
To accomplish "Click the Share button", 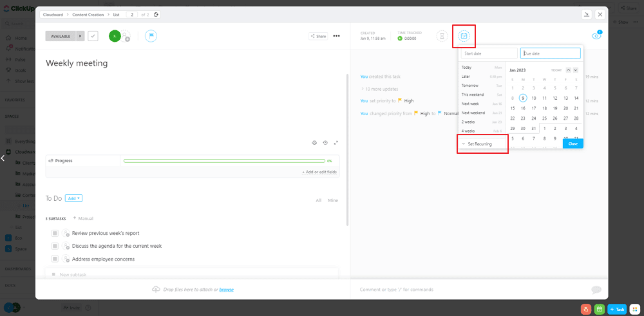I will tap(318, 36).
